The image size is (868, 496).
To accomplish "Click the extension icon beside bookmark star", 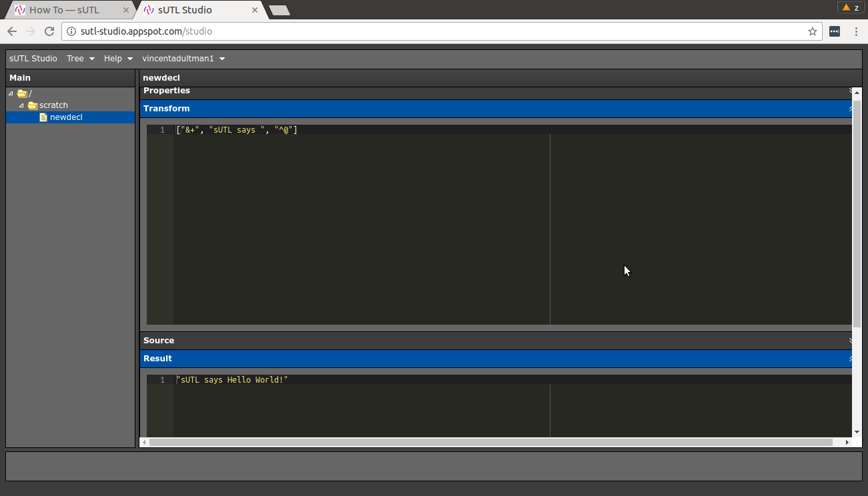I will (x=835, y=31).
